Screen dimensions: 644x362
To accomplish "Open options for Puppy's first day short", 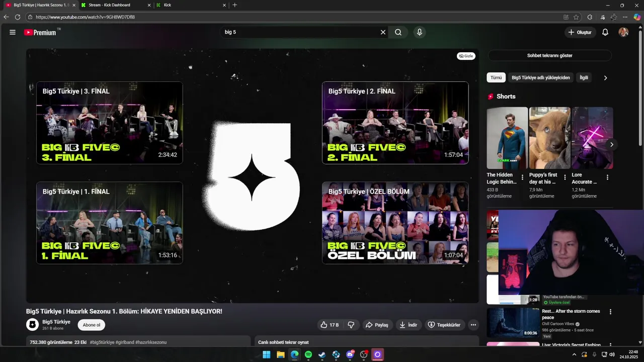I will point(565,177).
